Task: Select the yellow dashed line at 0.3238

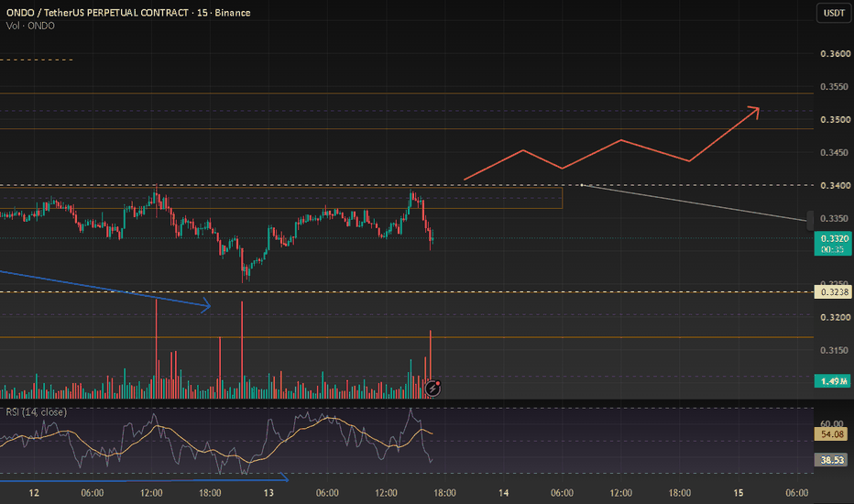Action: point(407,292)
